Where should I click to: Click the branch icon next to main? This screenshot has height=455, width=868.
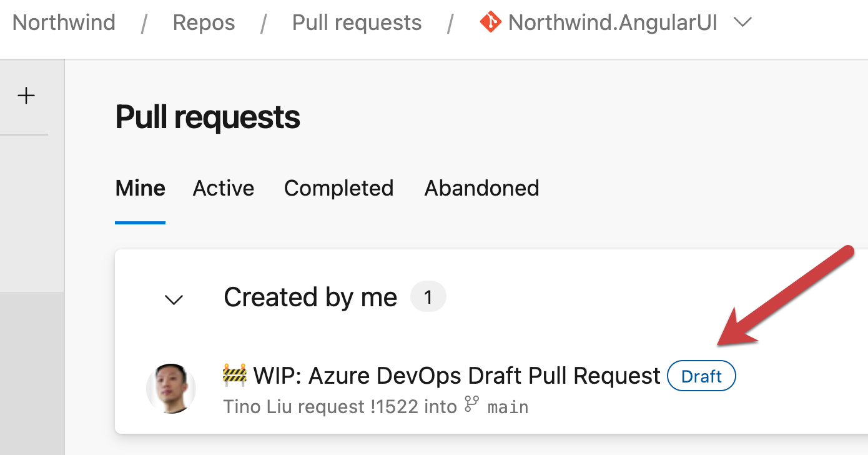pyautogui.click(x=471, y=406)
